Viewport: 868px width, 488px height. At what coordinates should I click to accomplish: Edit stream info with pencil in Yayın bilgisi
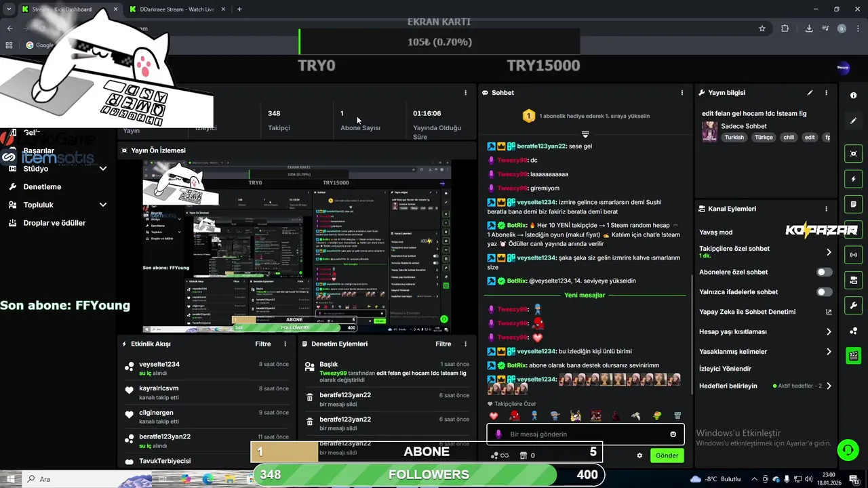click(x=810, y=93)
